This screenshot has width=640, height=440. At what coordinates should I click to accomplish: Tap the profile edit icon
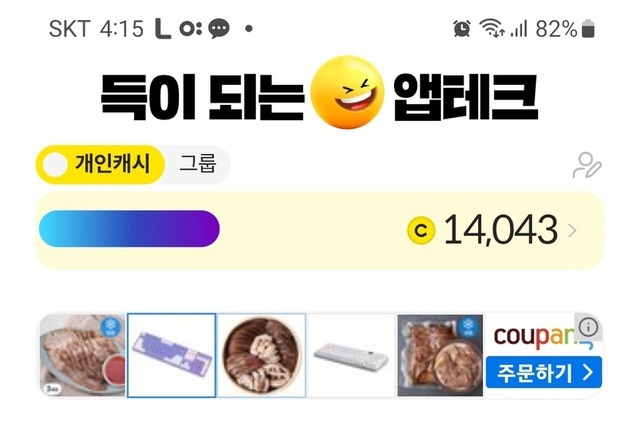[x=587, y=165]
